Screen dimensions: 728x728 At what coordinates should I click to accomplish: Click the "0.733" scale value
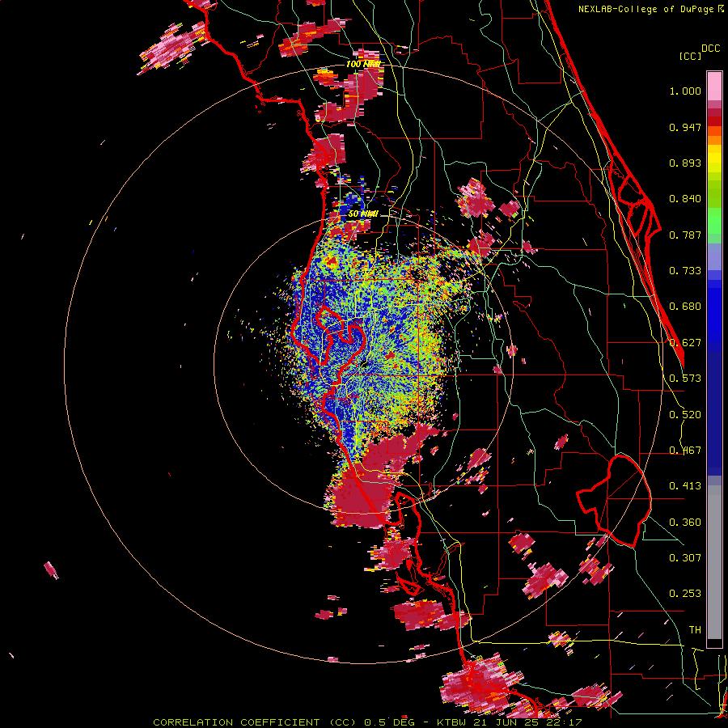point(685,271)
